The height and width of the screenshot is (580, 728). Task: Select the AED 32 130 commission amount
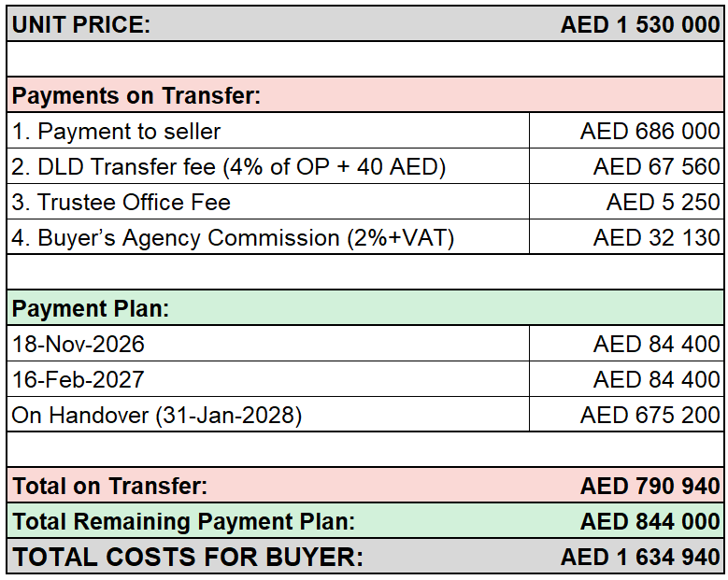(656, 237)
